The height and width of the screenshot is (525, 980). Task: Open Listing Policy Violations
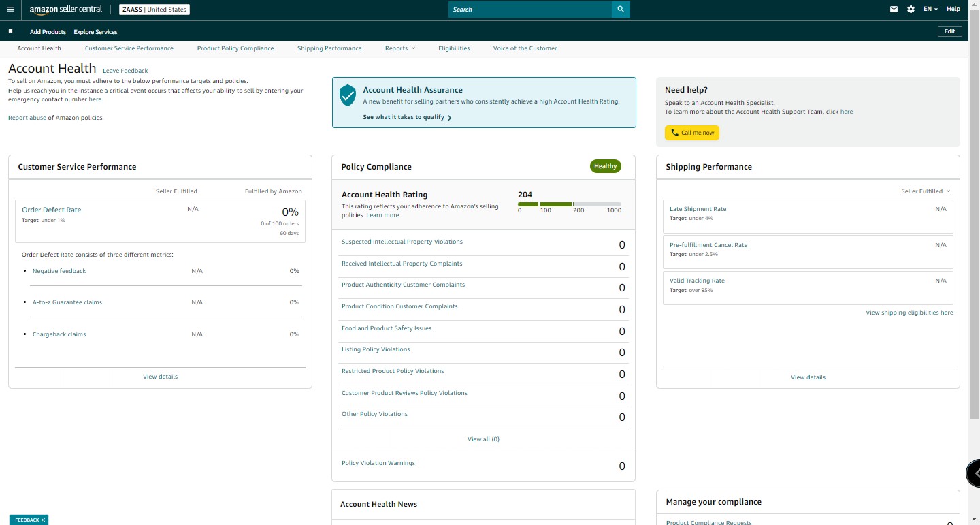[x=376, y=349]
